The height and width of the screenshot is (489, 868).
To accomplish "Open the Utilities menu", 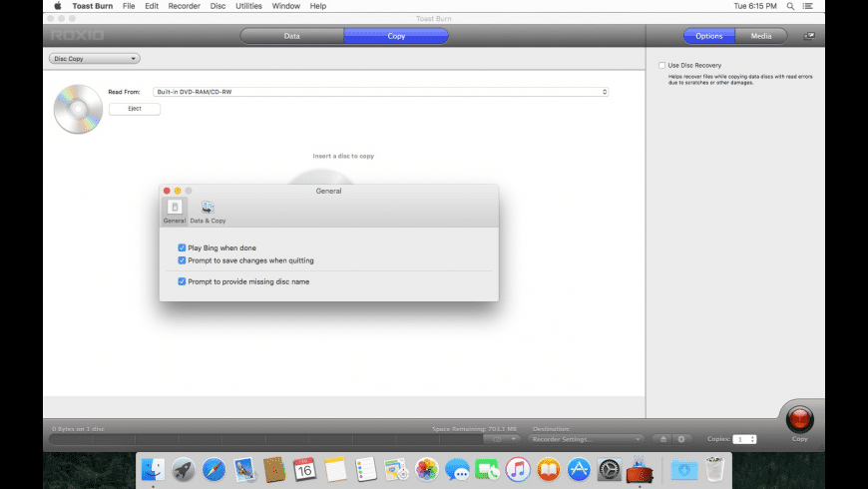I will [x=248, y=6].
